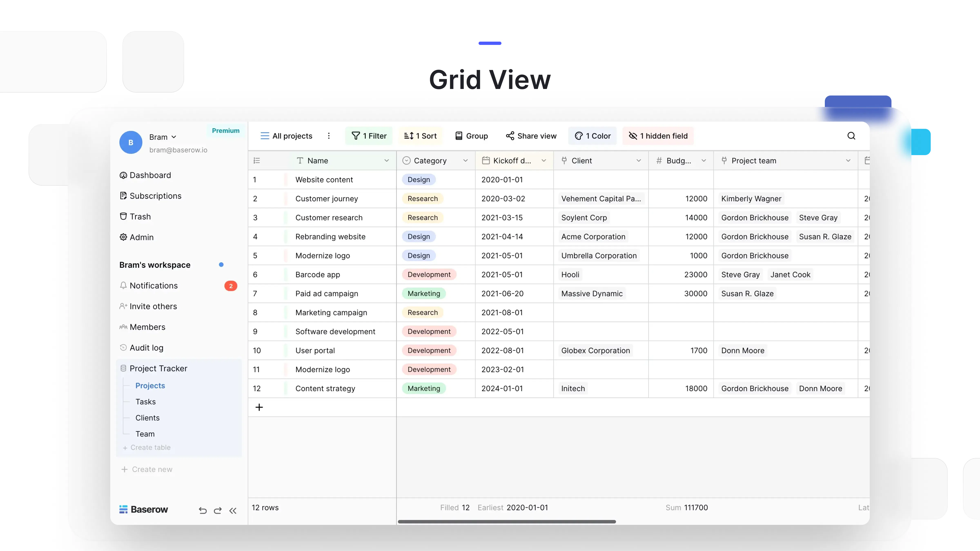Open Kickoff date column dropdown arrow
Screen dimensions: 980x551
point(544,160)
